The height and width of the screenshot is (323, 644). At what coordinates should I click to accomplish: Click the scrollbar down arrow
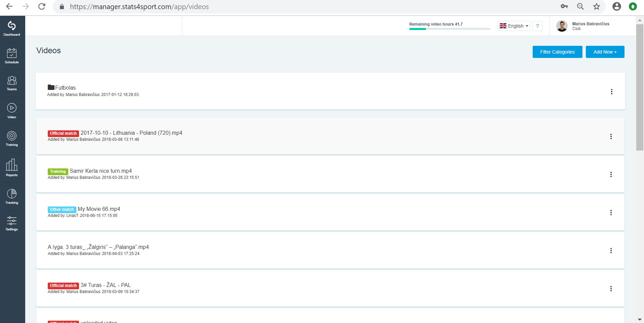640,320
